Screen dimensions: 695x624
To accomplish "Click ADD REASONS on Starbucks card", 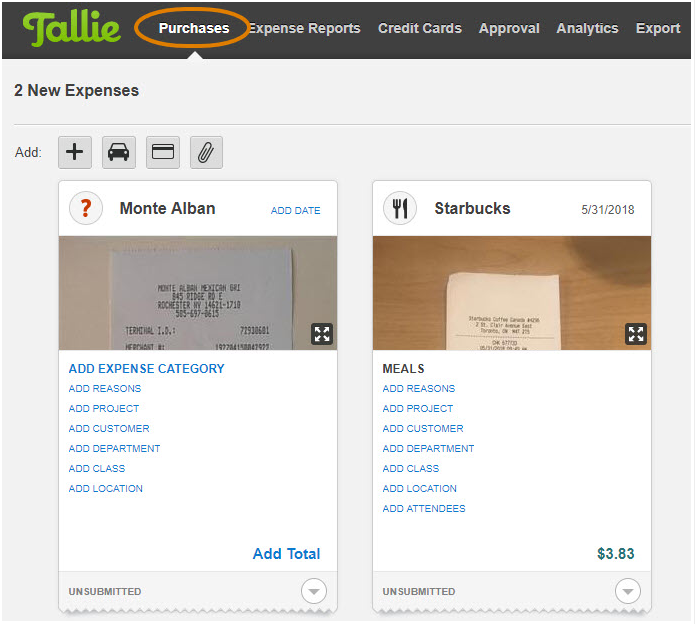I will (x=418, y=389).
